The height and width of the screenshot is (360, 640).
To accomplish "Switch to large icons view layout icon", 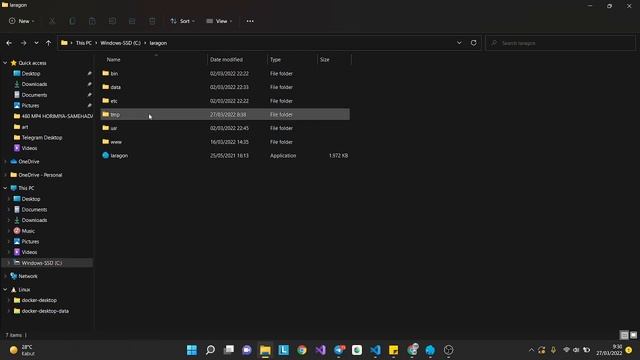I will (x=633, y=335).
